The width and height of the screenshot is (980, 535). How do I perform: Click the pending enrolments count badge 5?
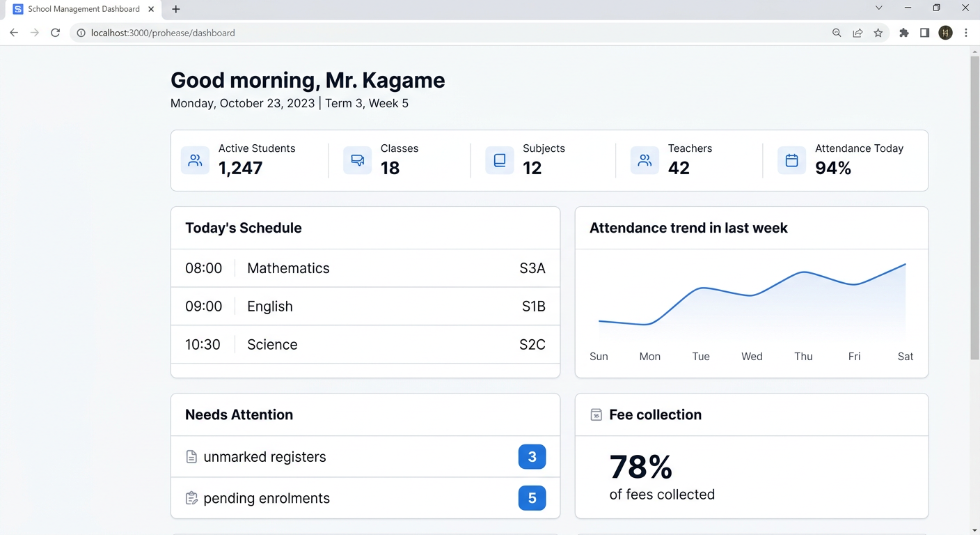[x=532, y=498]
